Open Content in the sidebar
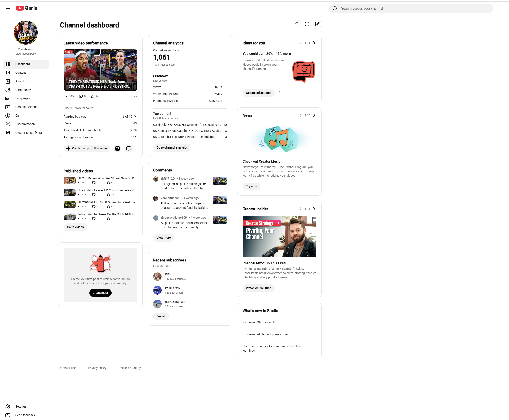Viewport: 509px width, 420px height. (x=26, y=73)
